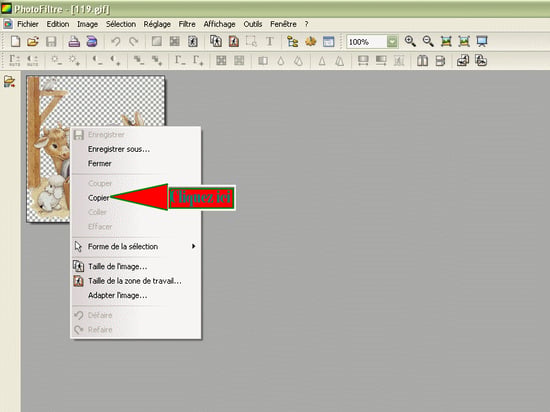Viewport: 550px width, 412px height.
Task: Click the Brightness plus icon
Action: 74,61
